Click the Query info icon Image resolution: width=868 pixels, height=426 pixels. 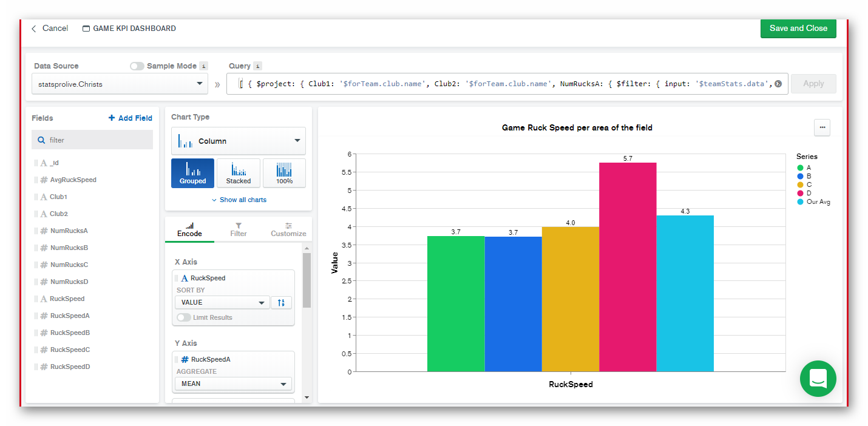(257, 66)
